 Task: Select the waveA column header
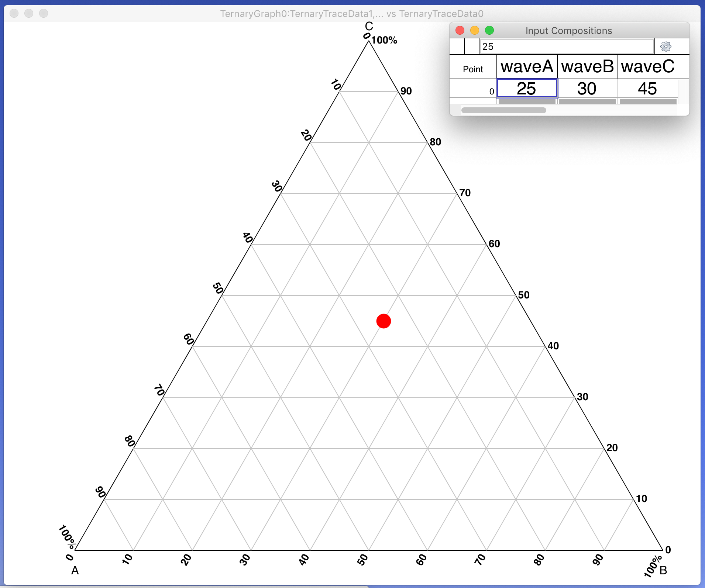click(527, 67)
